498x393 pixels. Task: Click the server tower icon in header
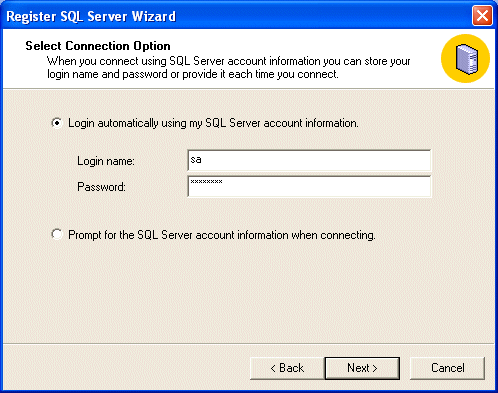[467, 59]
